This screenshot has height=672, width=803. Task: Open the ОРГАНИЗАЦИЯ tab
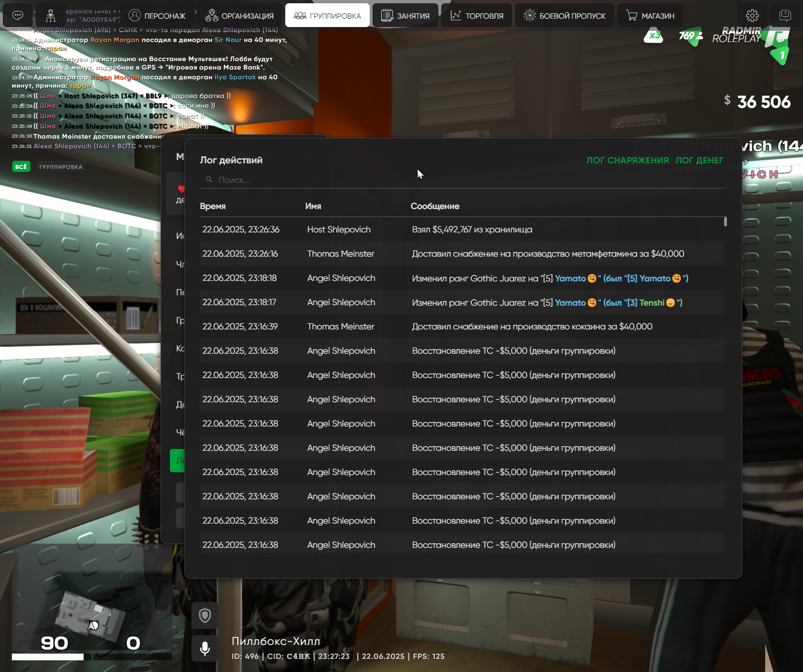point(239,15)
